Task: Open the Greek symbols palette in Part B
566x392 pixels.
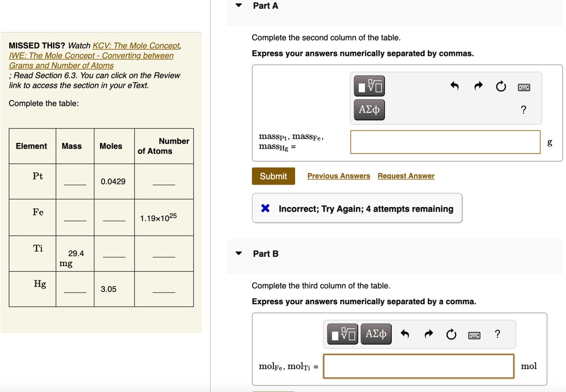Action: pos(376,333)
